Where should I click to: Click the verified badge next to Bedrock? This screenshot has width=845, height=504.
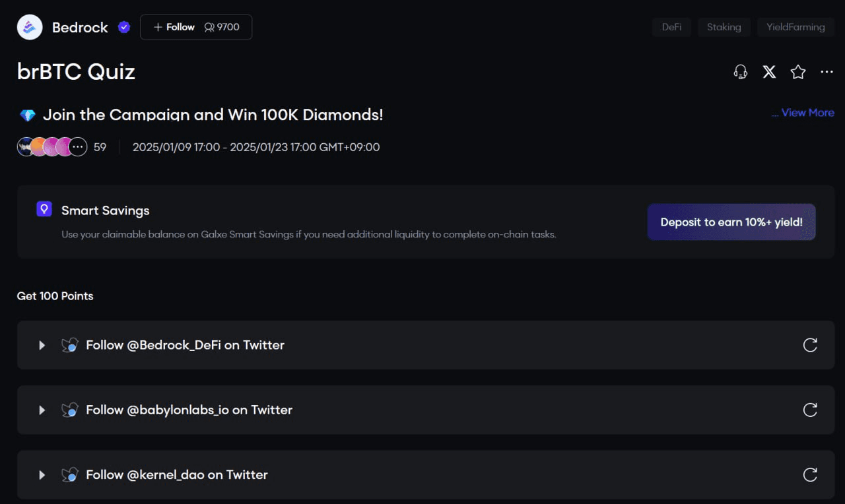pyautogui.click(x=123, y=27)
